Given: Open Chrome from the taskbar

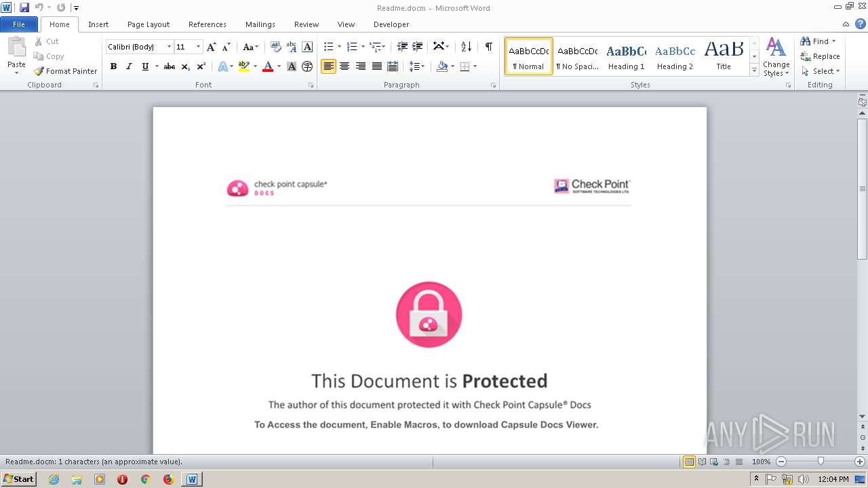Looking at the screenshot, I should [x=145, y=479].
